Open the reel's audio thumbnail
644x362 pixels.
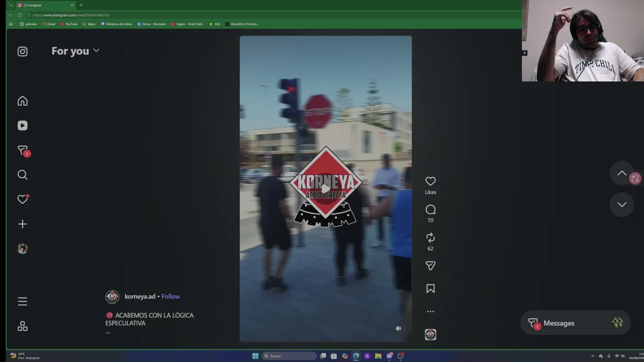pyautogui.click(x=430, y=334)
